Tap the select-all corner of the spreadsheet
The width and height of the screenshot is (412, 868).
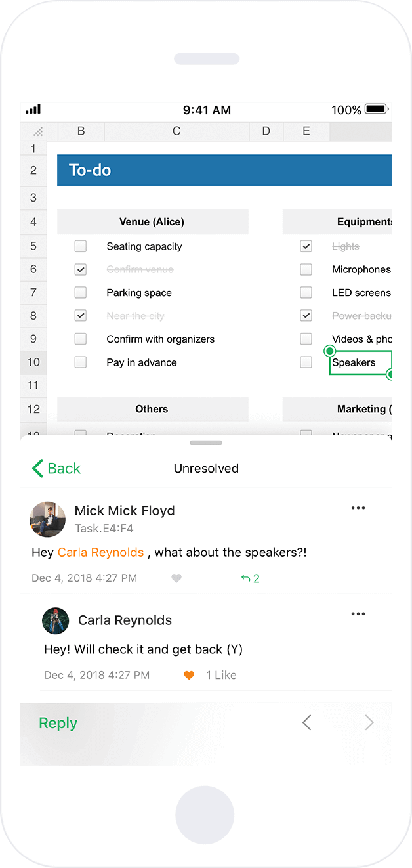(x=38, y=131)
